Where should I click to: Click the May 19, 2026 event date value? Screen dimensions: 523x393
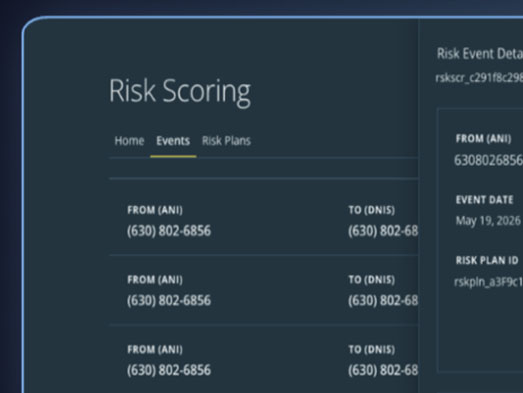click(x=488, y=221)
